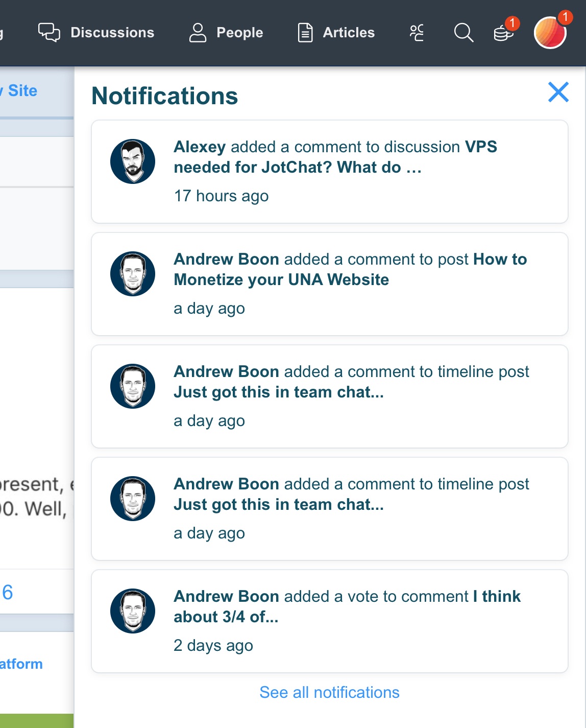Click Andrew Boon's avatar in vote notification
The width and height of the screenshot is (586, 728).
[x=133, y=611]
